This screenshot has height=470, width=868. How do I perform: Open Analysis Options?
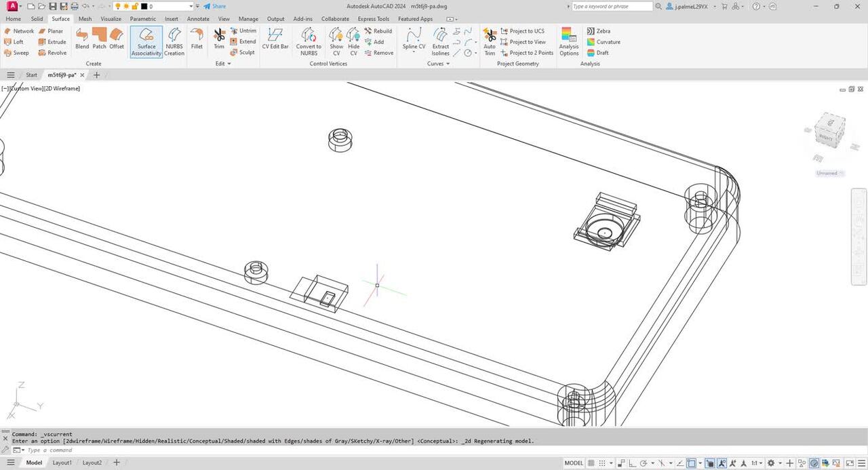569,41
